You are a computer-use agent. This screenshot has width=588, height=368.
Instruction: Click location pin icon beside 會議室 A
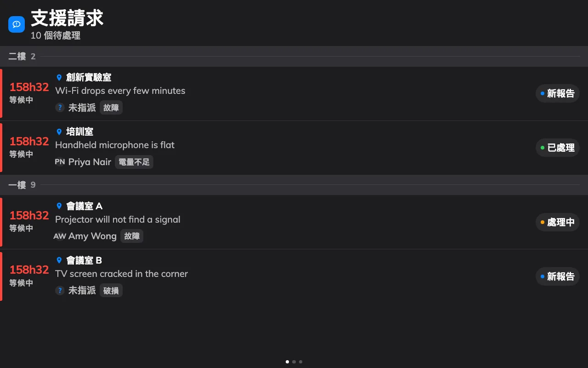pyautogui.click(x=59, y=206)
